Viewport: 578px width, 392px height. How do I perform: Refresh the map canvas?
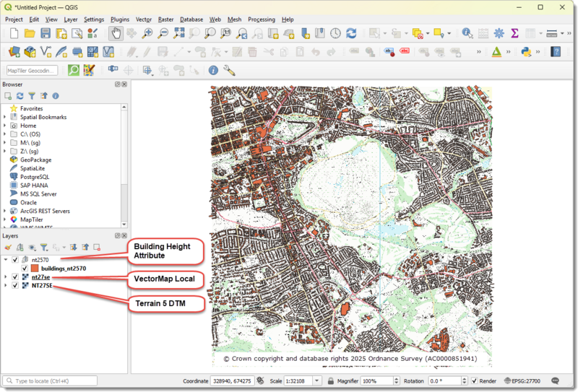coord(351,33)
